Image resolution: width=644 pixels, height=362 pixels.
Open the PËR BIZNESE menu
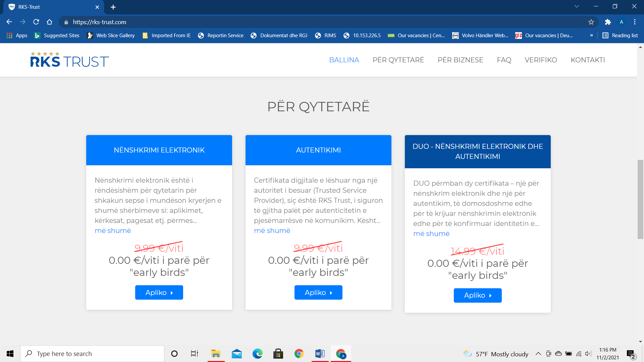pos(461,60)
